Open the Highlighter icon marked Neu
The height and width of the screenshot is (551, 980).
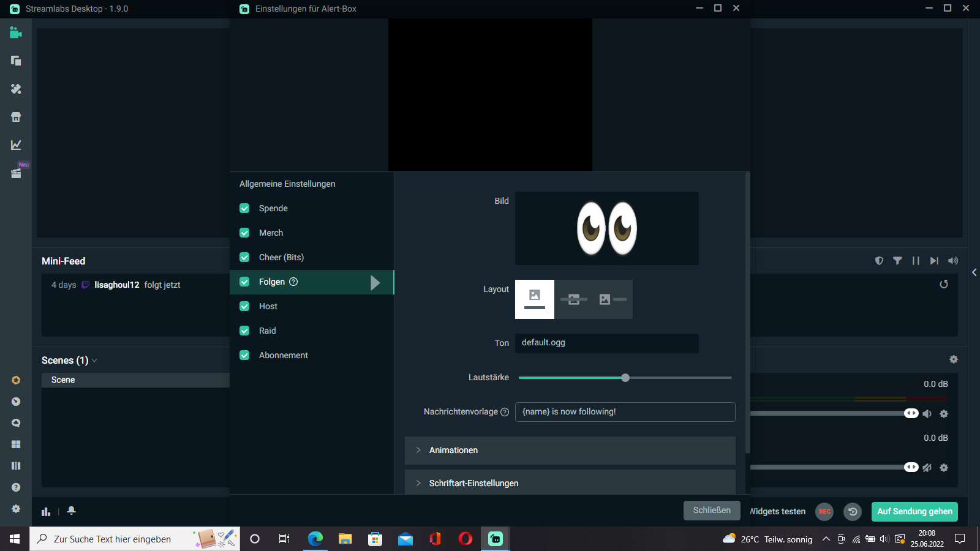tap(16, 173)
